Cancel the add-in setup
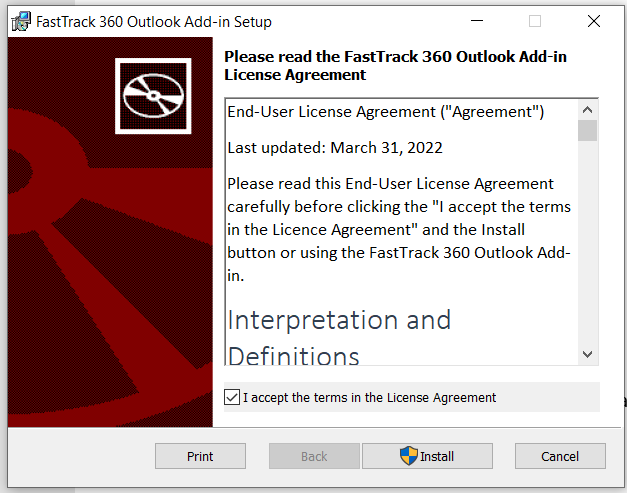The image size is (627, 493). coord(560,456)
